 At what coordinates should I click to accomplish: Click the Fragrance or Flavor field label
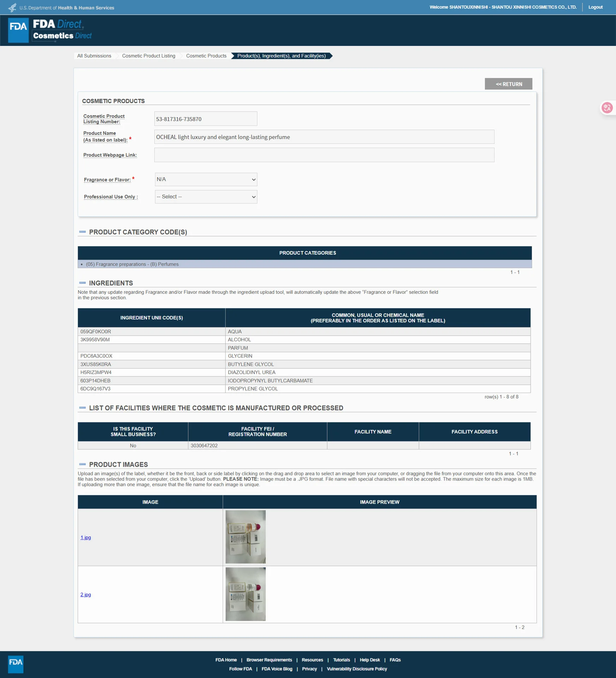107,180
